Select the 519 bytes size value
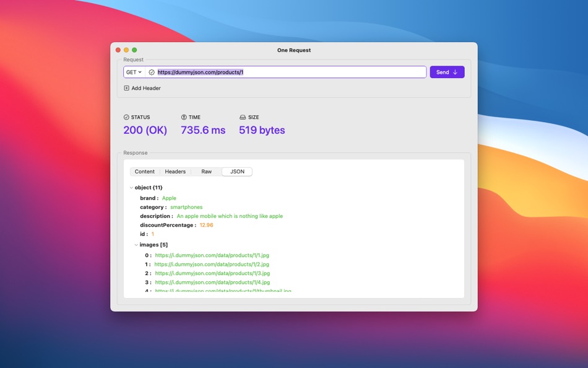Image resolution: width=588 pixels, height=368 pixels. pos(262,130)
